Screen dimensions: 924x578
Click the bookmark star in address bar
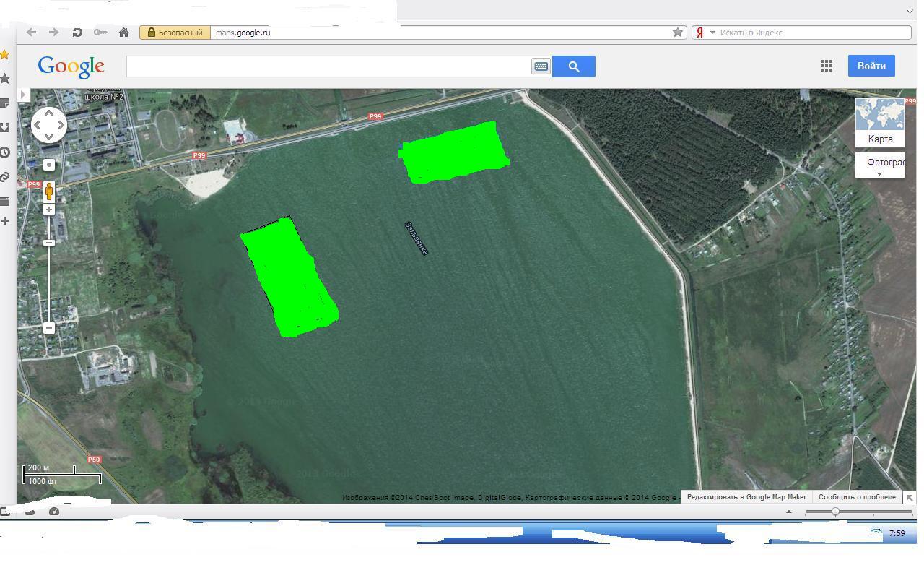tap(677, 33)
